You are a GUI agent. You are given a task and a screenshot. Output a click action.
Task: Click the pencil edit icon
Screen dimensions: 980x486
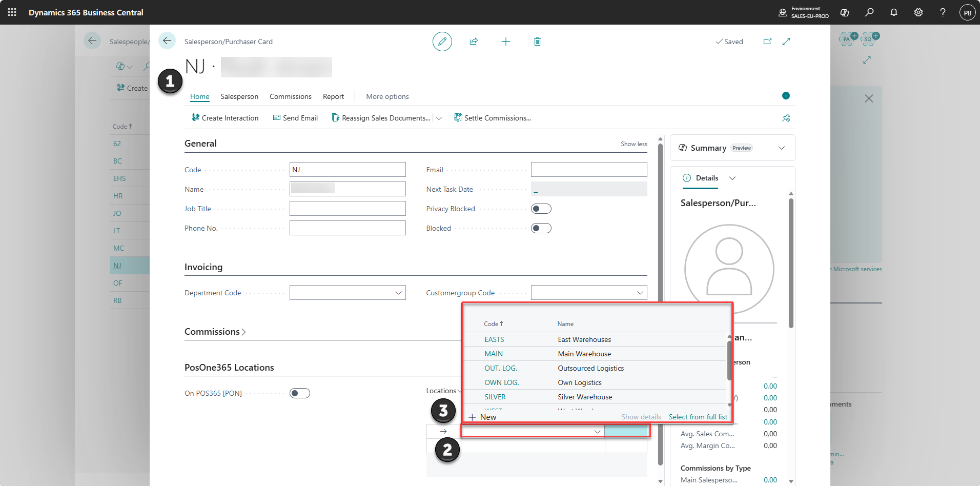442,42
